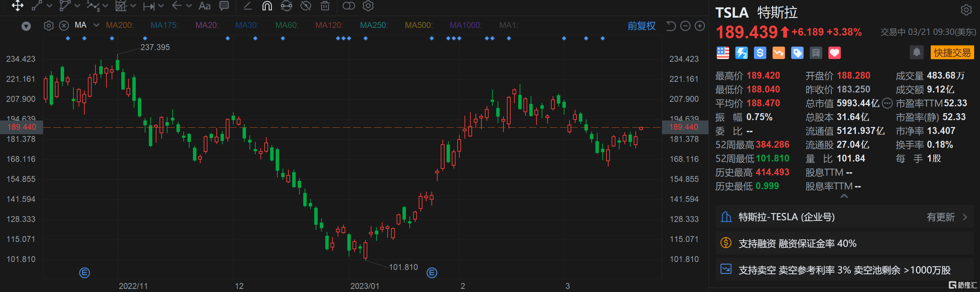Click the TSLA ticker symbol title
The height and width of the screenshot is (292, 980).
point(732,13)
